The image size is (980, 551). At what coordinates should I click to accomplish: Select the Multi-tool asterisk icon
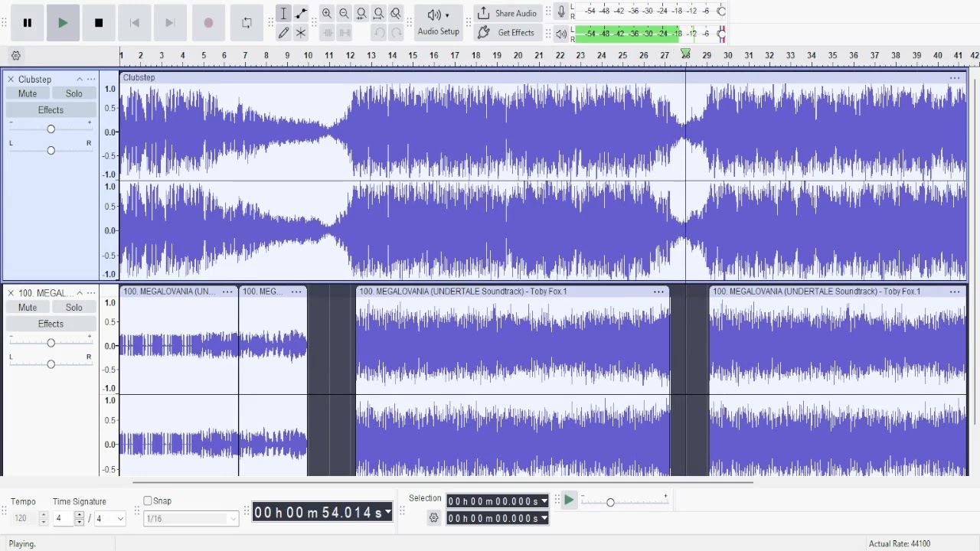[301, 33]
